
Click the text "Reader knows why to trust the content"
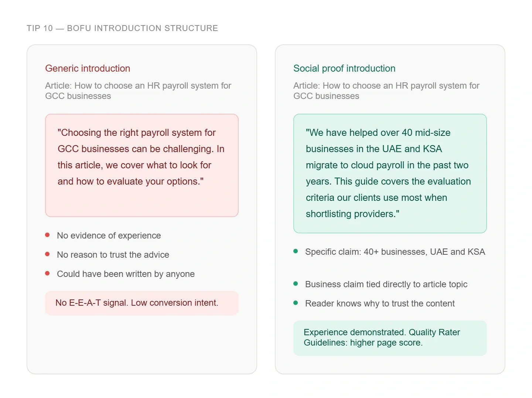pyautogui.click(x=380, y=303)
